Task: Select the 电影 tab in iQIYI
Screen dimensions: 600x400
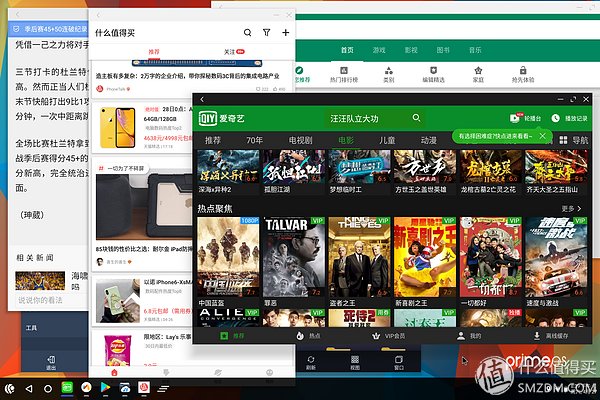Action: tap(346, 140)
